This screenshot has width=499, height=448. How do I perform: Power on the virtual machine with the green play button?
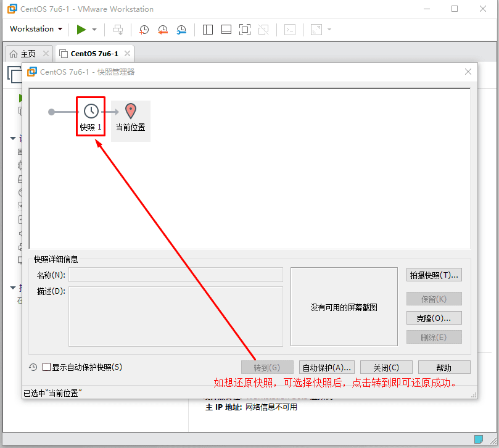81,29
